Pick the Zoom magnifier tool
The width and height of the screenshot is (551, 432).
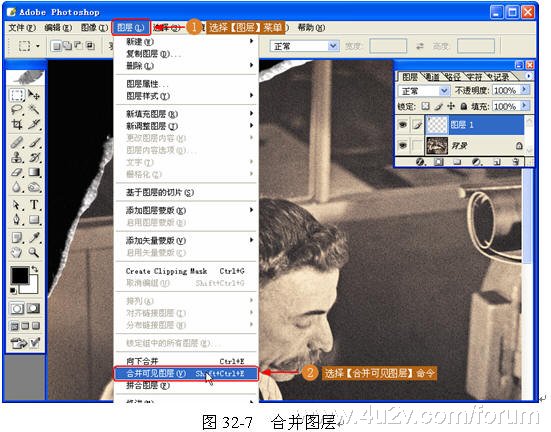(34, 252)
